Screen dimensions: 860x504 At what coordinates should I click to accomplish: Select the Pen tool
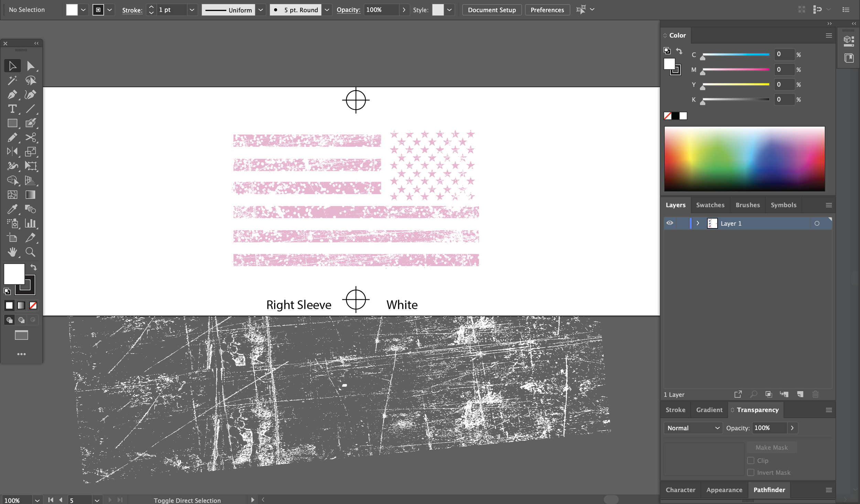point(12,95)
